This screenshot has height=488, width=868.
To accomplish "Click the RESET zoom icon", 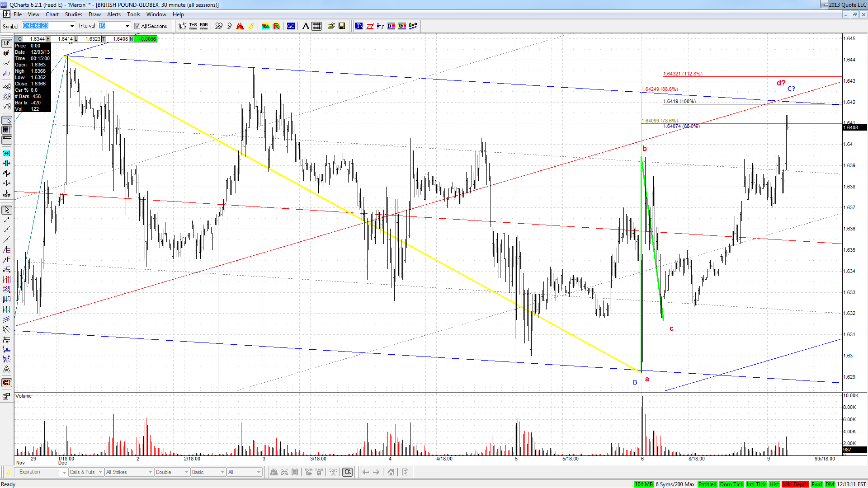I will coord(6,193).
